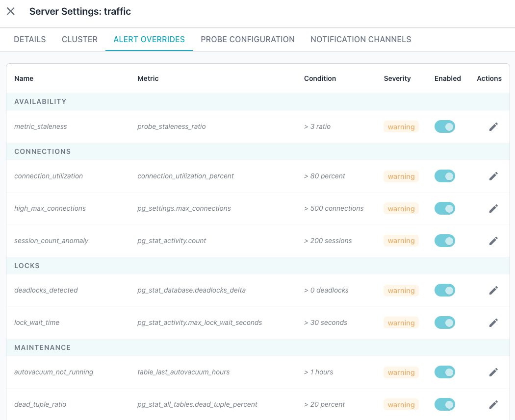Viewport: 515px width, 420px height.
Task: Open the Details tab
Action: click(30, 39)
